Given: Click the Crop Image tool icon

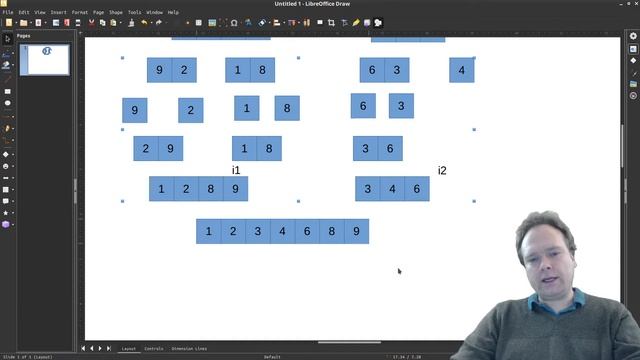Looking at the screenshot, I should coord(331,23).
